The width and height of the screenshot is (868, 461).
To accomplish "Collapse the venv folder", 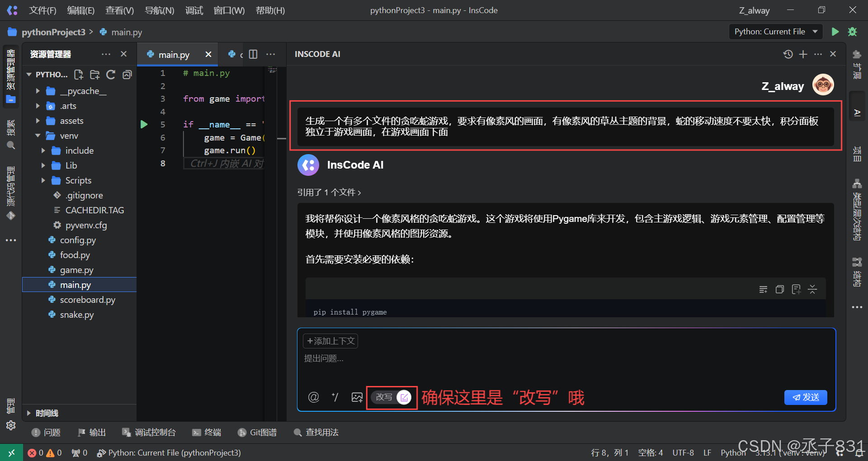I will (x=38, y=136).
